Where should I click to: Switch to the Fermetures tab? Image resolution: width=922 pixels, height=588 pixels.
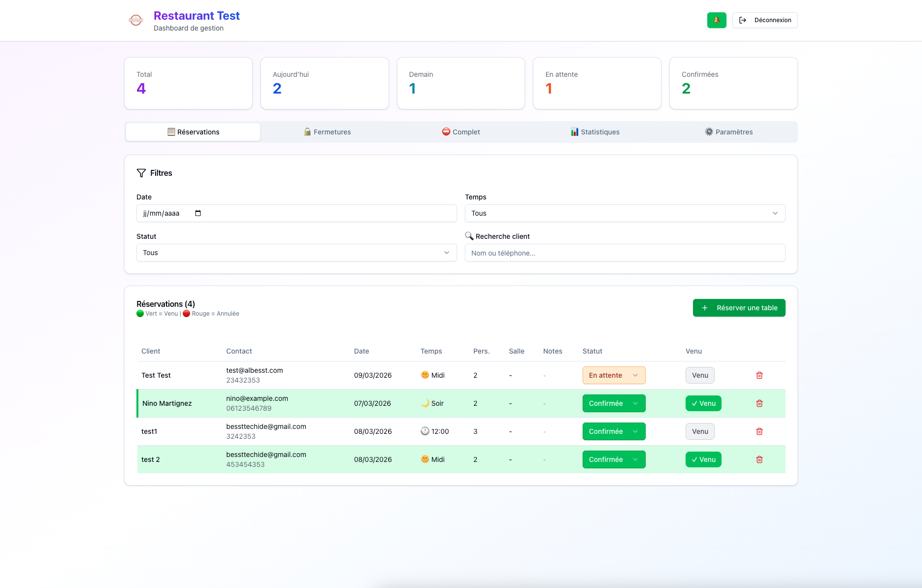328,132
